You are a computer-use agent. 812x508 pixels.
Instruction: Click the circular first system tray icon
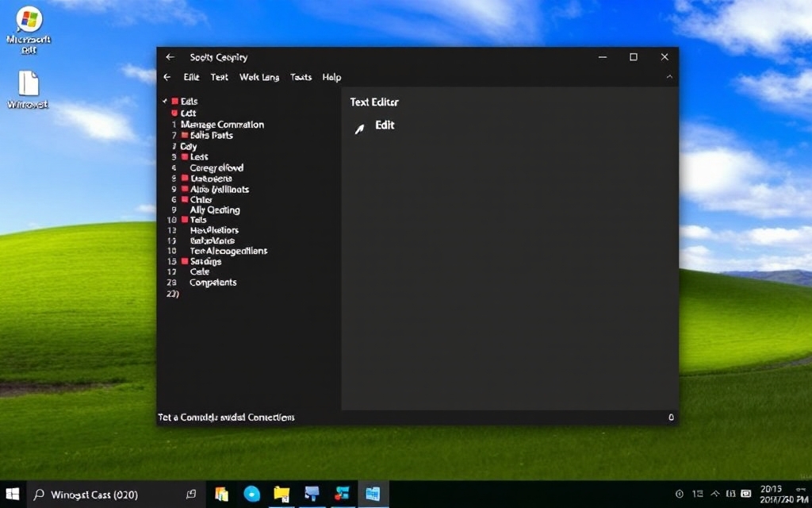[x=680, y=494]
